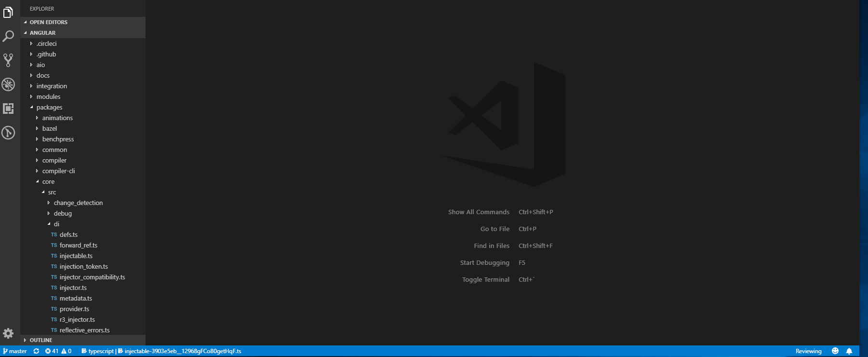Open injection_token.ts file
Viewport: 868px width, 357px height.
pyautogui.click(x=83, y=266)
